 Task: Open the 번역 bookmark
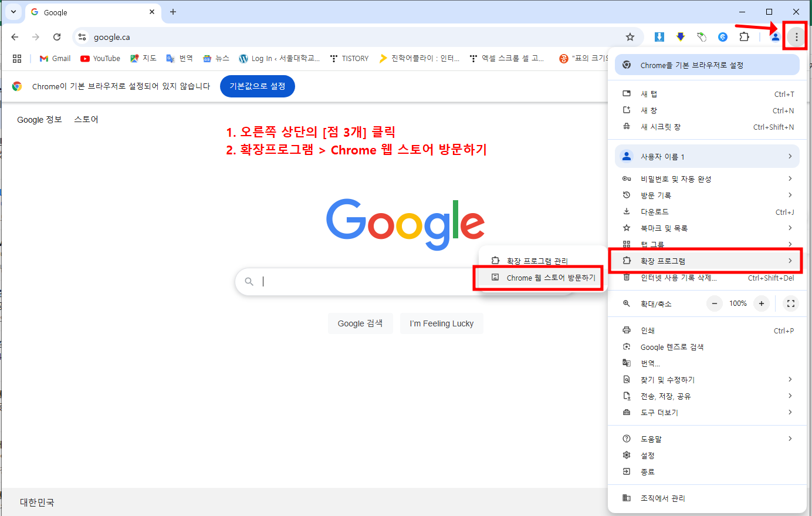tap(180, 58)
